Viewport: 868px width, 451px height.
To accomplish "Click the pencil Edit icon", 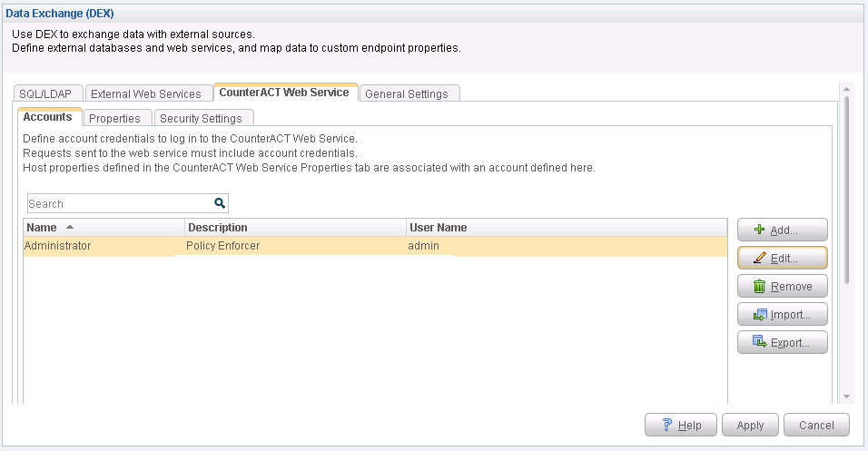I will tap(759, 259).
